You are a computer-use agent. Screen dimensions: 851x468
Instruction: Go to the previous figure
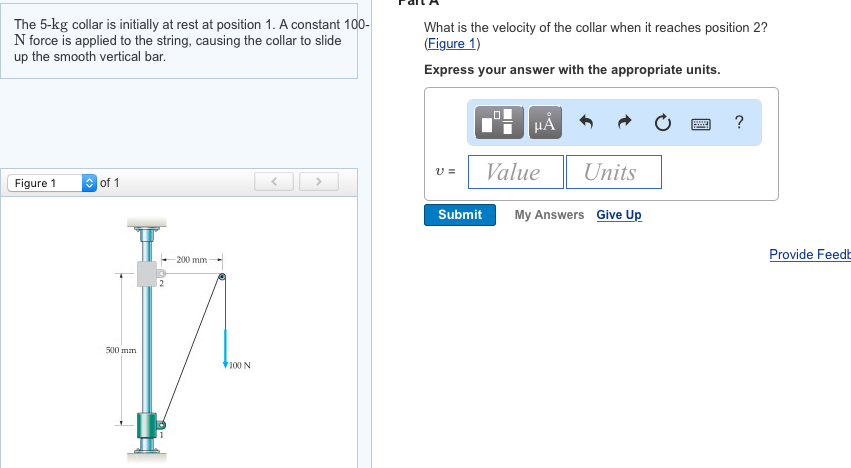pos(273,182)
